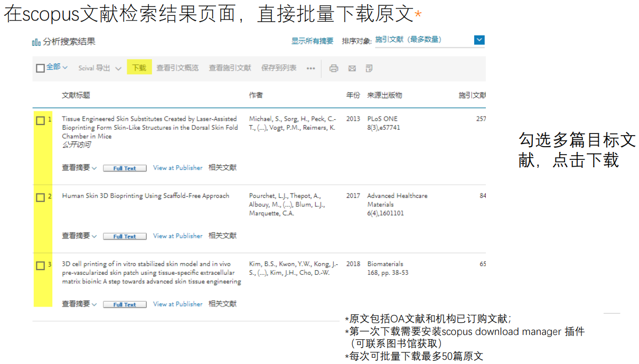
Task: Click the 施引文献 column header
Action: pyautogui.click(x=472, y=95)
